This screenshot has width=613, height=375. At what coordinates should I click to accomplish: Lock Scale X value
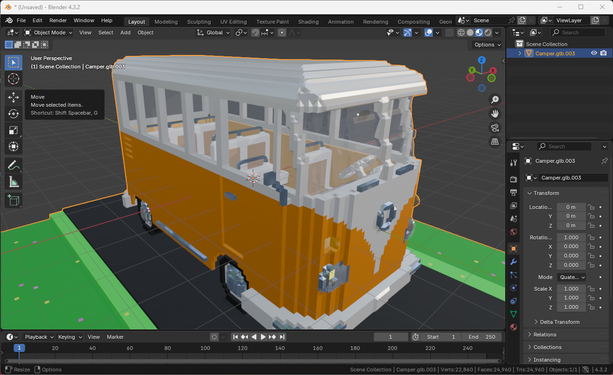tap(591, 289)
